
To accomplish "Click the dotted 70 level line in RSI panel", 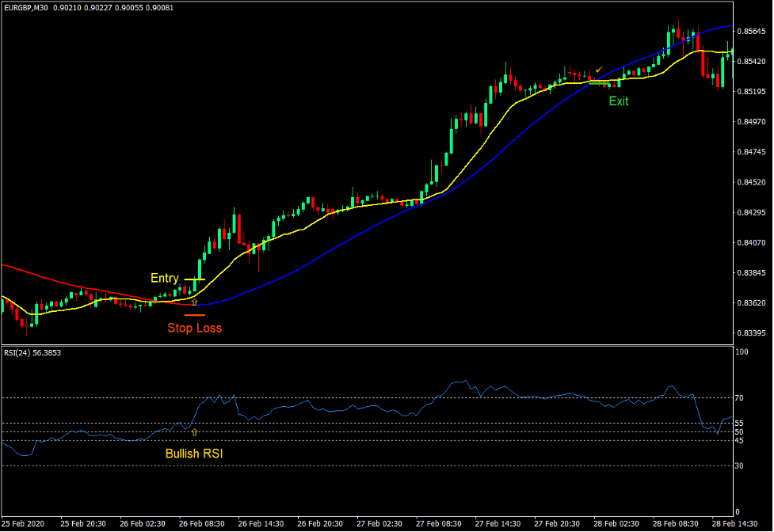I will [x=396, y=398].
